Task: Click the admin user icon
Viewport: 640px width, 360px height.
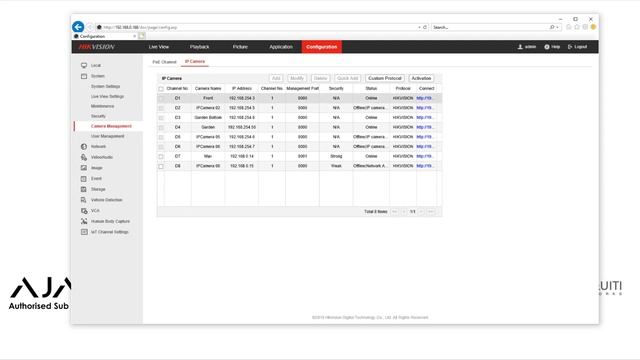Action: pos(520,47)
